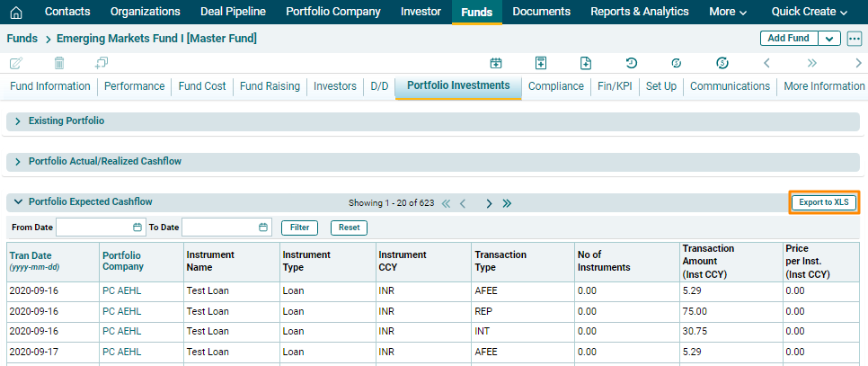This screenshot has height=366, width=868.
Task: Open the Deal Pipeline menu
Action: [x=233, y=13]
